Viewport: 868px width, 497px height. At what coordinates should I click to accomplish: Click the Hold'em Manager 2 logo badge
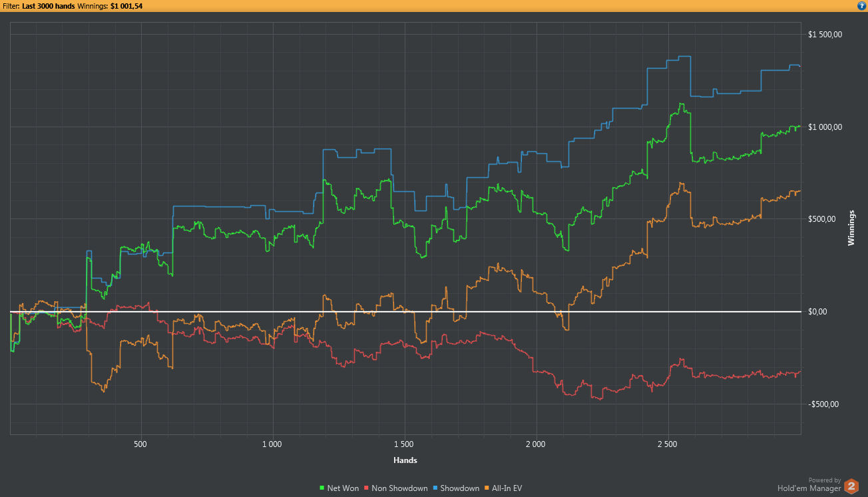click(x=851, y=487)
